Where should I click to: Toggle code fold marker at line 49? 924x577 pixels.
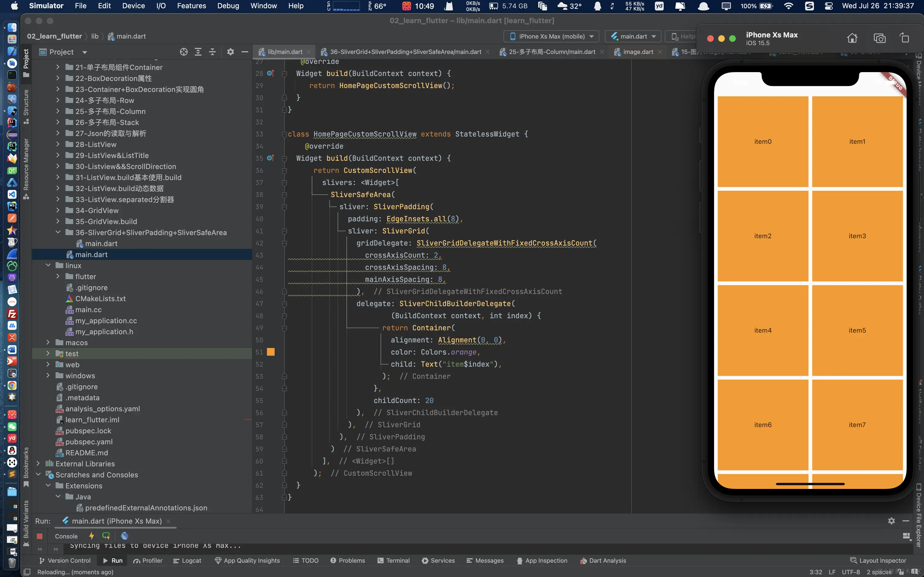(284, 328)
